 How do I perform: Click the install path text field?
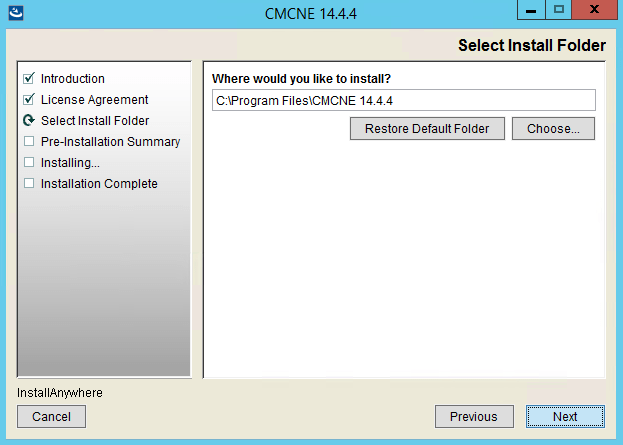[x=404, y=100]
